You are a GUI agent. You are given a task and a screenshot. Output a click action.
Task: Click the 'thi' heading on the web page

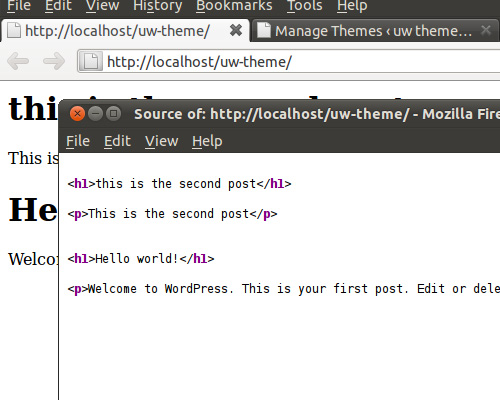[33, 108]
